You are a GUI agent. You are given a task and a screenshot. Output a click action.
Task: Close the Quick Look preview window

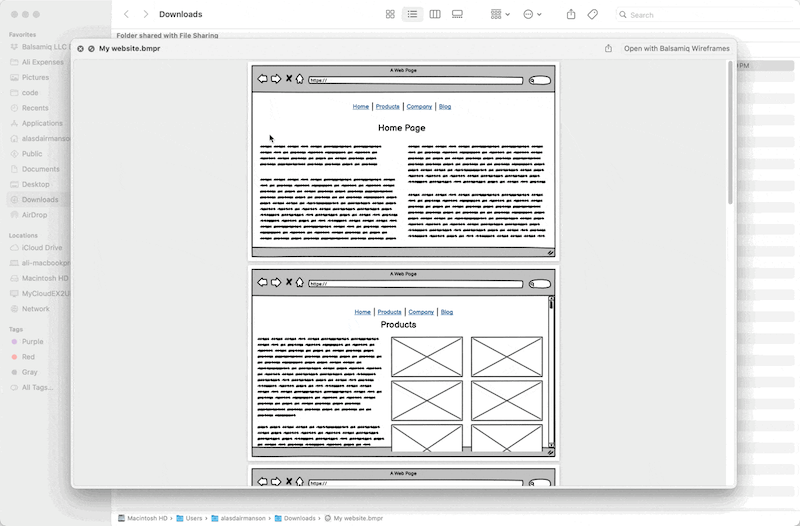pos(81,48)
